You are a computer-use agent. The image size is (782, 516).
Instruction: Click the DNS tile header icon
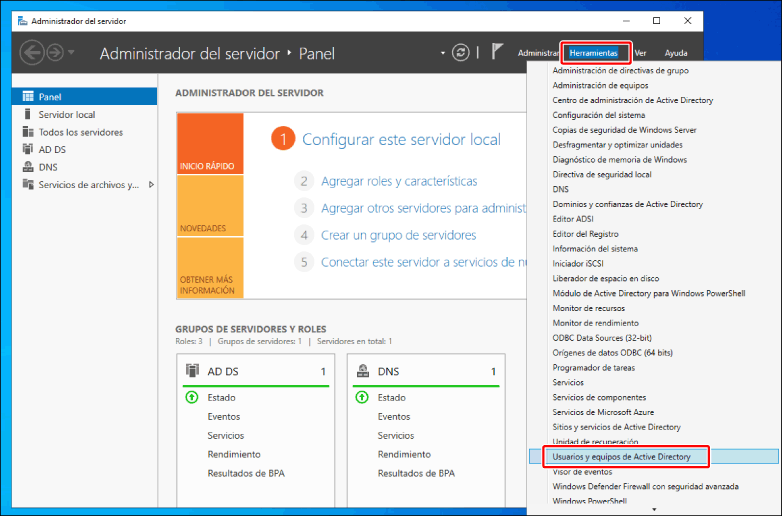363,370
